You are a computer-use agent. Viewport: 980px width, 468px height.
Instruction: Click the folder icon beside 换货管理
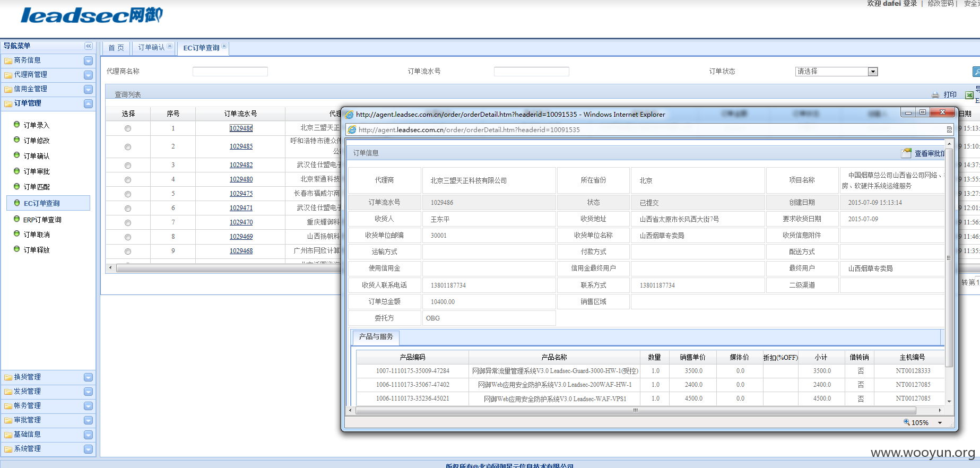[8, 377]
